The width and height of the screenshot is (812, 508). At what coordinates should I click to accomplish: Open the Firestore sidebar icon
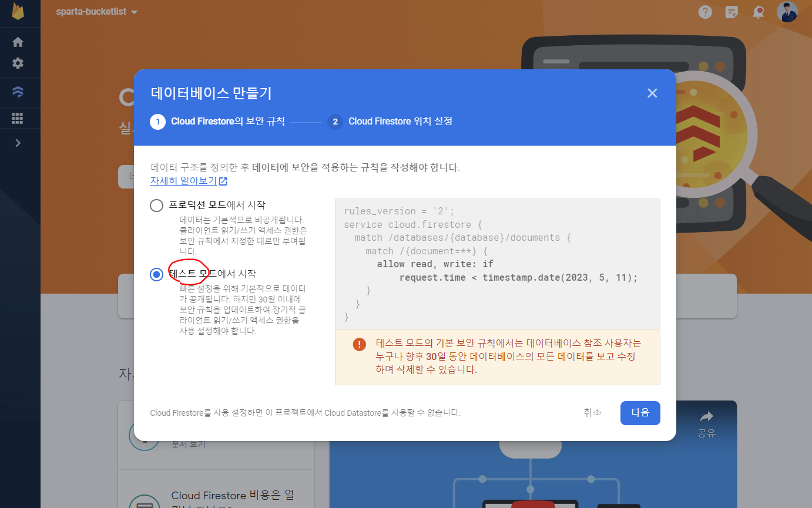(18, 92)
